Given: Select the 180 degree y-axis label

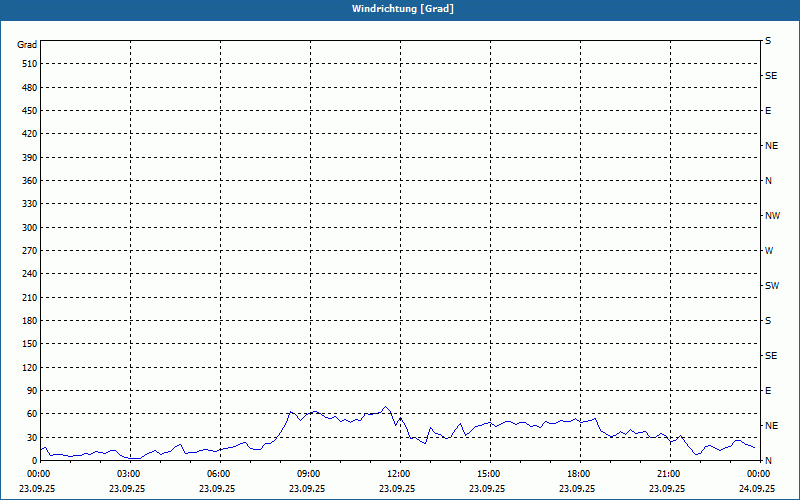Looking at the screenshot, I should coord(28,321).
